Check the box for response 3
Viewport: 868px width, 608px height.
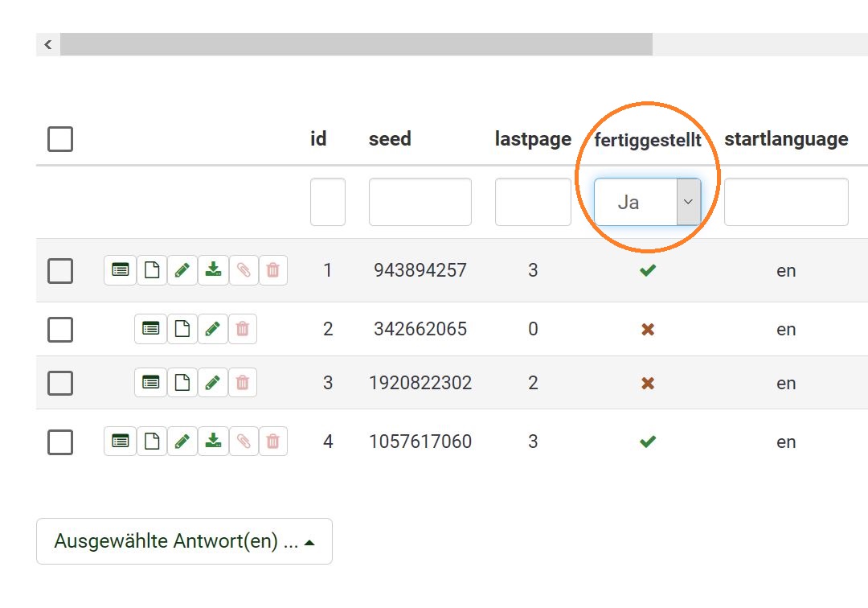[60, 384]
